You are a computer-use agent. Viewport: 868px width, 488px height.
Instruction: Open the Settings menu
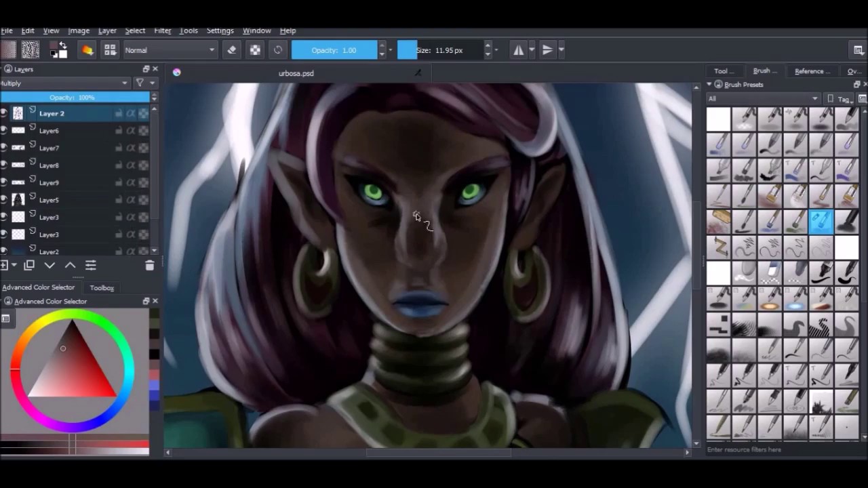(x=220, y=30)
